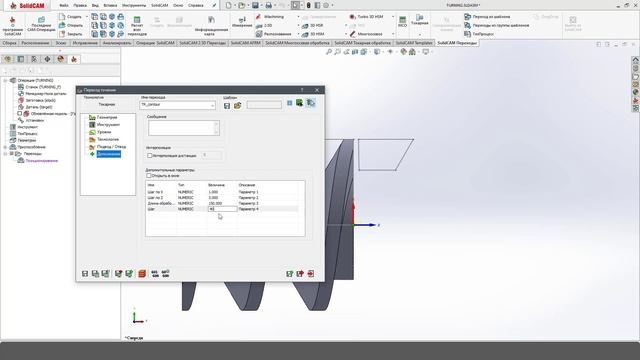The height and width of the screenshot is (360, 640).
Task: Click the Generate GCode icon
Action: pos(155,273)
